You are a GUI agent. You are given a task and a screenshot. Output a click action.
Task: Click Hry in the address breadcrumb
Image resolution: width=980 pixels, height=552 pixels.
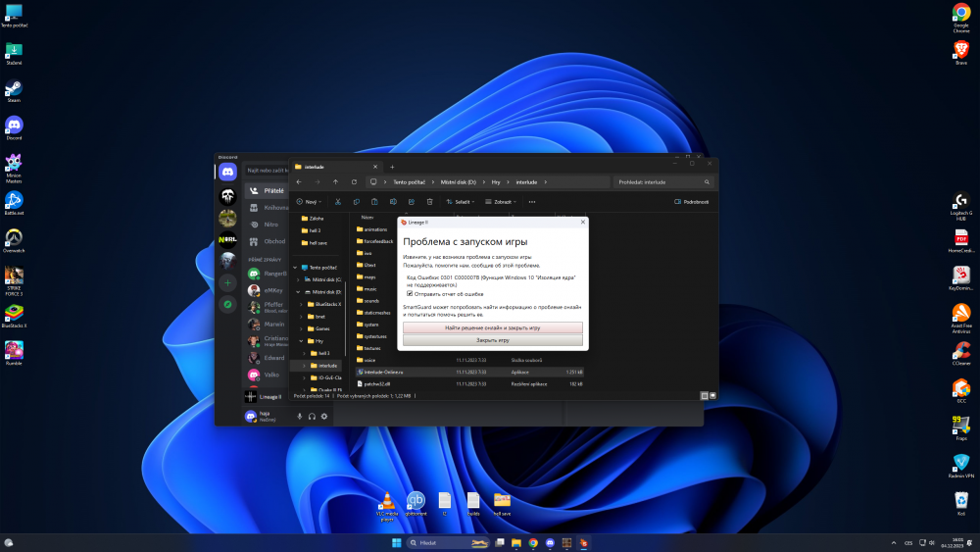pyautogui.click(x=496, y=182)
